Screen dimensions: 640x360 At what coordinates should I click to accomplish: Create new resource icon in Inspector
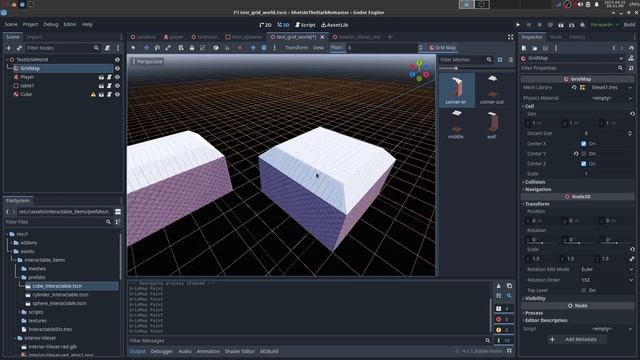pyautogui.click(x=524, y=48)
